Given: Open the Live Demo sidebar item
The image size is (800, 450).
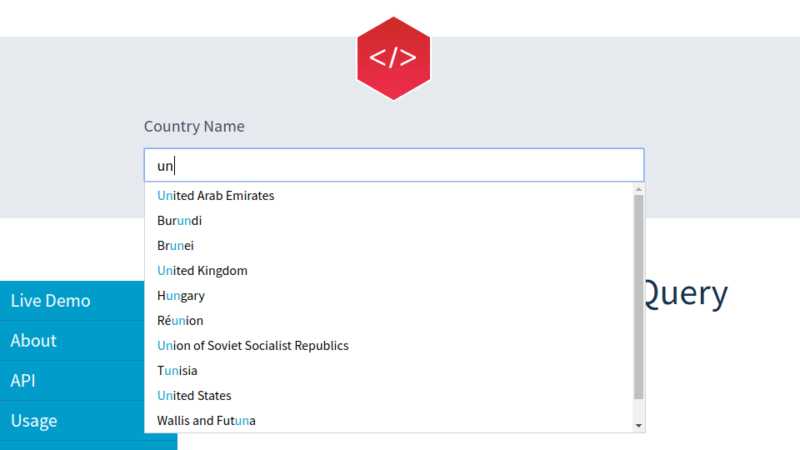Looking at the screenshot, I should 50,301.
